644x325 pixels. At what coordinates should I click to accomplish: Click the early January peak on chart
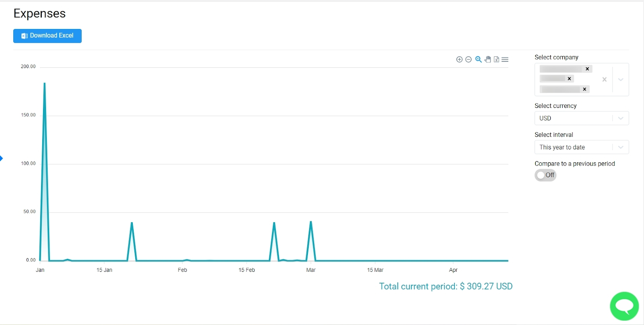click(x=44, y=83)
